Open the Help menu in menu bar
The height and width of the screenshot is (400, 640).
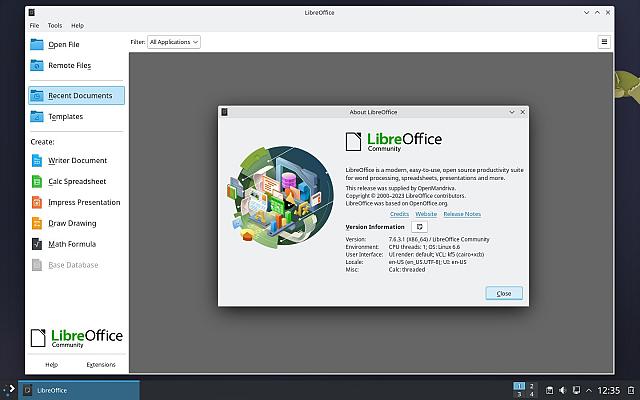(x=78, y=25)
